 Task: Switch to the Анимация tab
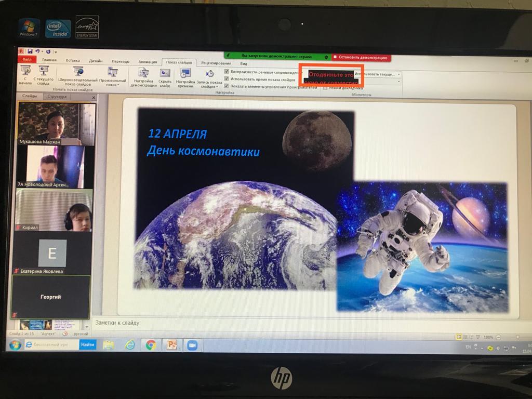pos(148,62)
